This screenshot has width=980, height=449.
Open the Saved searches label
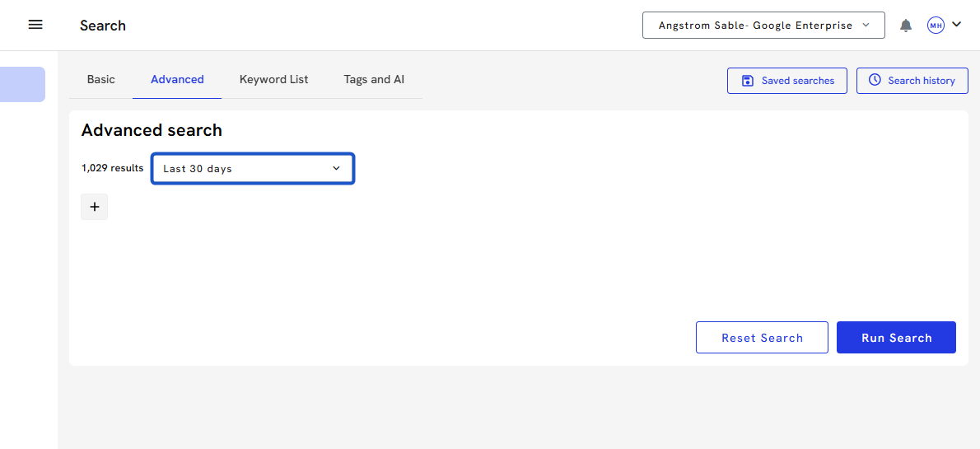pos(798,81)
